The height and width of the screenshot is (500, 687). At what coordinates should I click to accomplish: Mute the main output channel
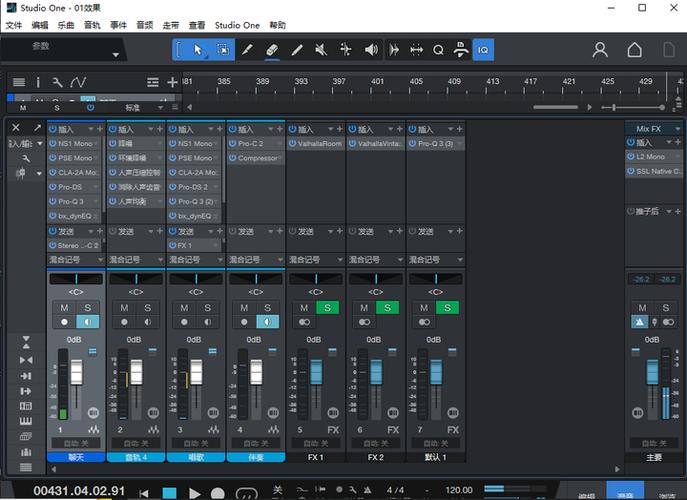pos(642,308)
